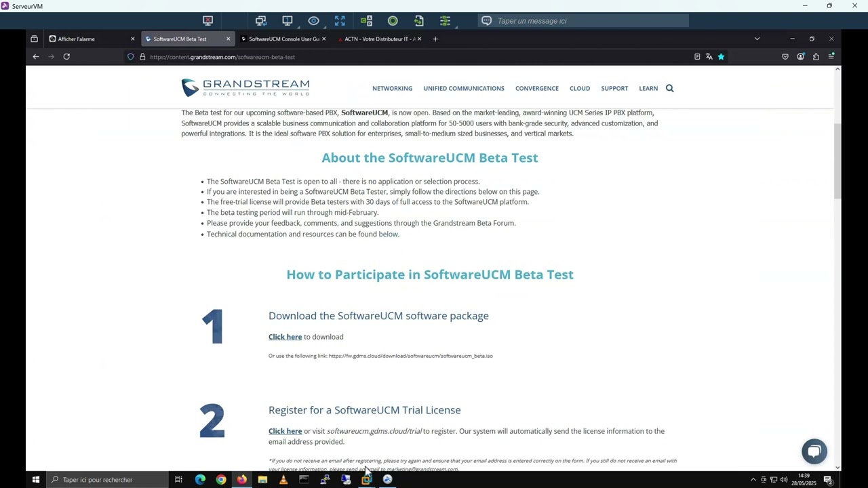Expand the hidden system tray icons chevron

click(x=753, y=480)
